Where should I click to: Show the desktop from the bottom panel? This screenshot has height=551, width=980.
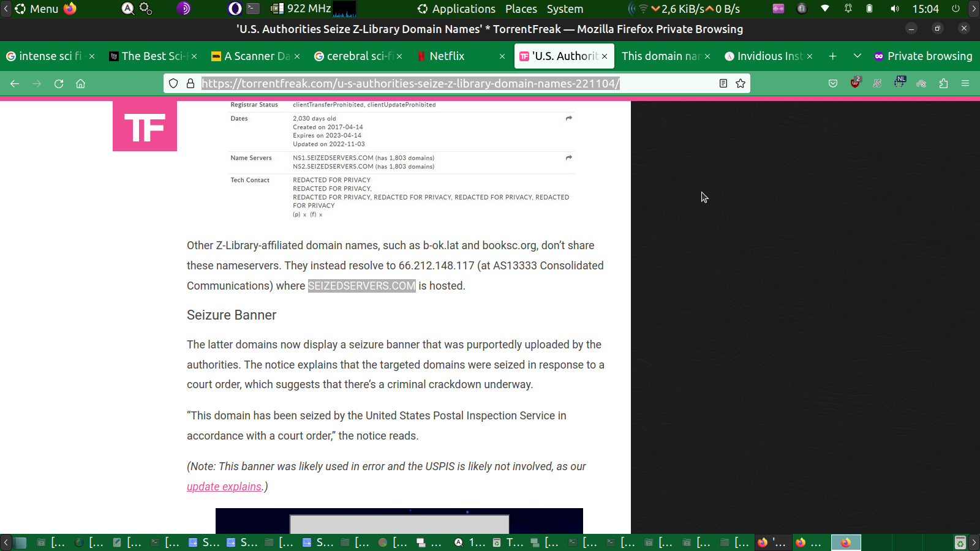point(20,542)
